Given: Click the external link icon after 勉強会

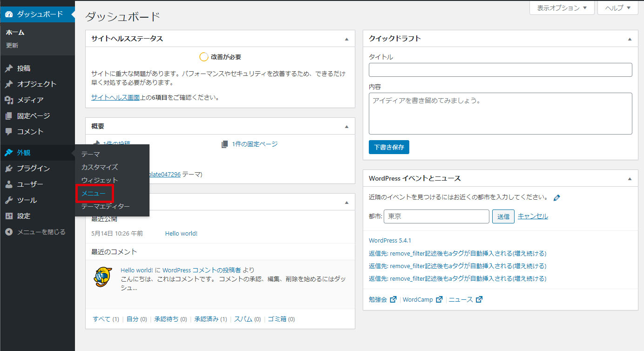Looking at the screenshot, I should pyautogui.click(x=393, y=299).
